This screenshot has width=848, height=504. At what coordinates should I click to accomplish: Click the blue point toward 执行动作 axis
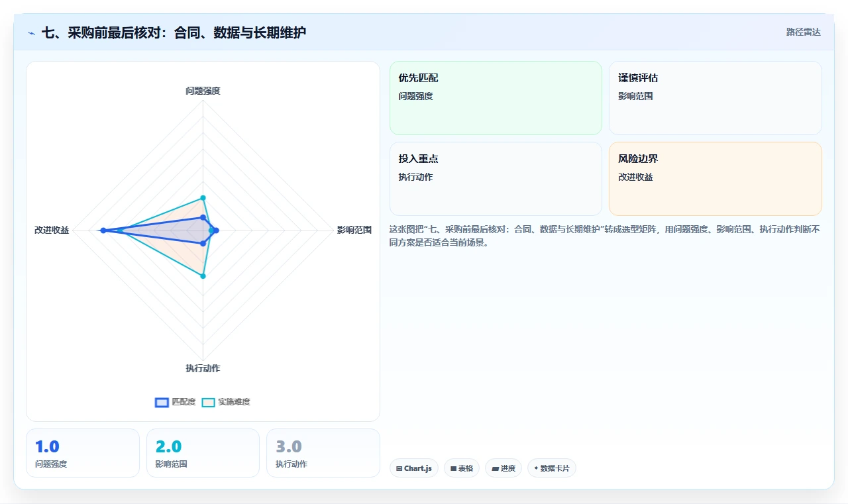[x=203, y=244]
